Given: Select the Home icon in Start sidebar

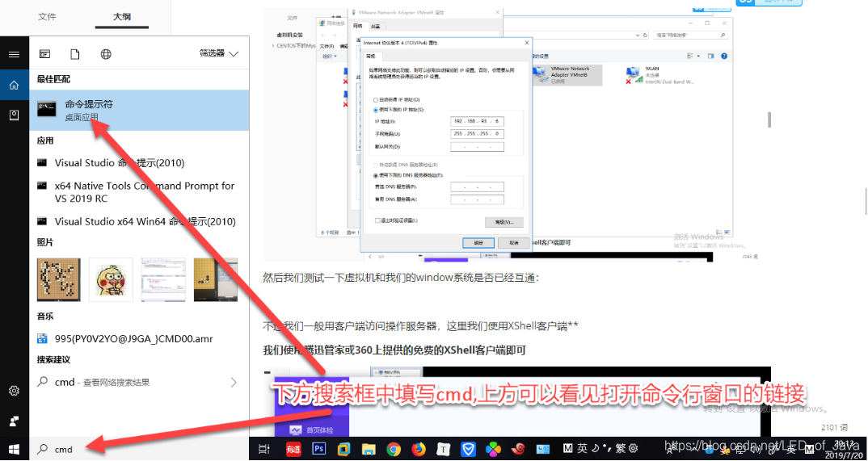Looking at the screenshot, I should coord(14,85).
